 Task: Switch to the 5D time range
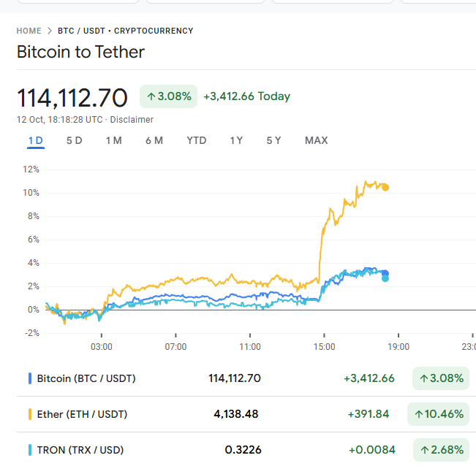coord(74,140)
